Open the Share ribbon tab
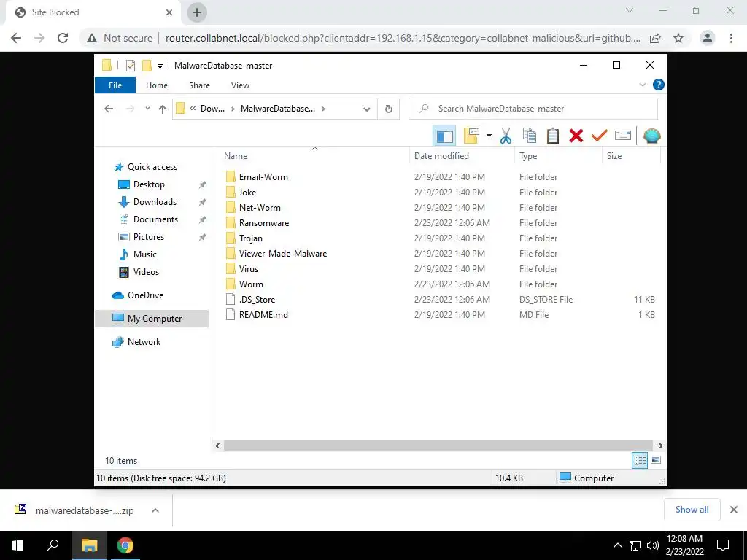Screen dimensions: 747x560 coord(199,85)
